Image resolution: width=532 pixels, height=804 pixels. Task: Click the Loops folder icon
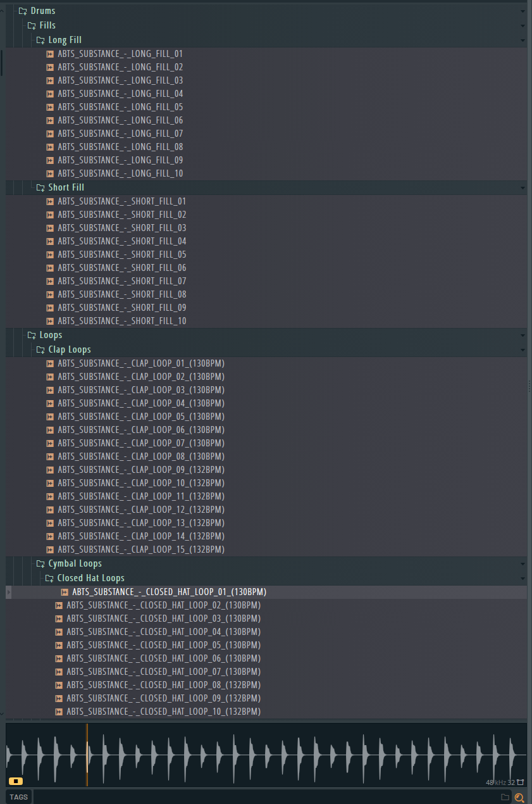[32, 335]
